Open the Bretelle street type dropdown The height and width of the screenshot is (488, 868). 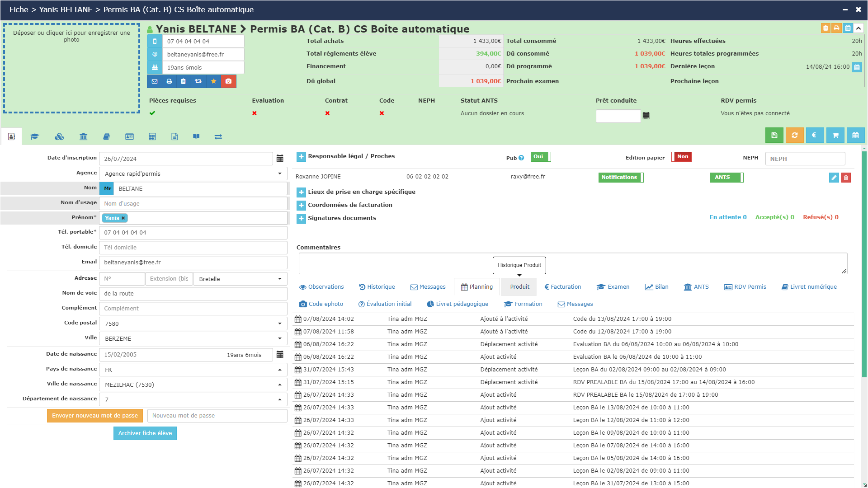(240, 279)
